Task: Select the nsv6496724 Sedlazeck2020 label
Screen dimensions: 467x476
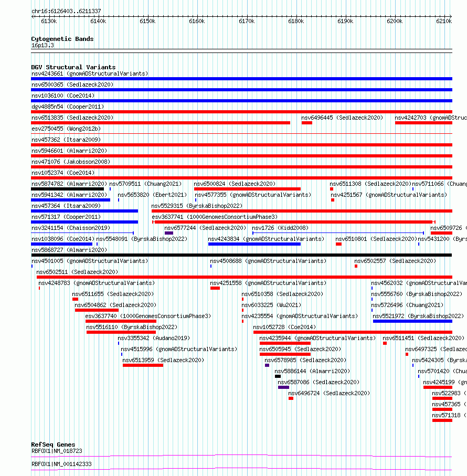Action: (329, 394)
